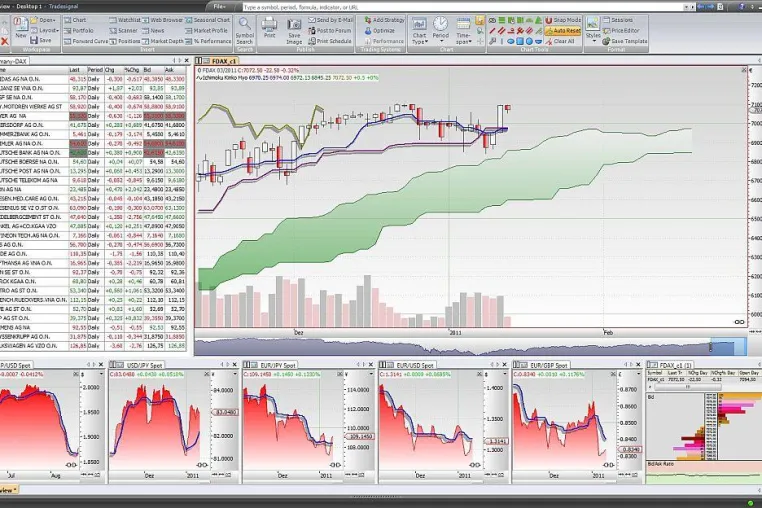Screen dimensions: 762x508
Task: Select the parallel lines drawing tool
Action: pyautogui.click(x=502, y=31)
